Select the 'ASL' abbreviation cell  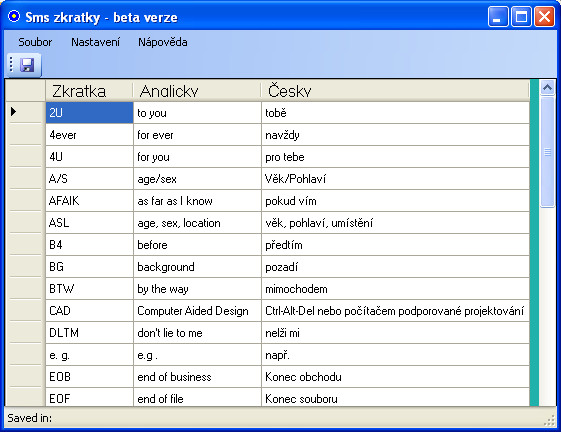click(x=89, y=223)
